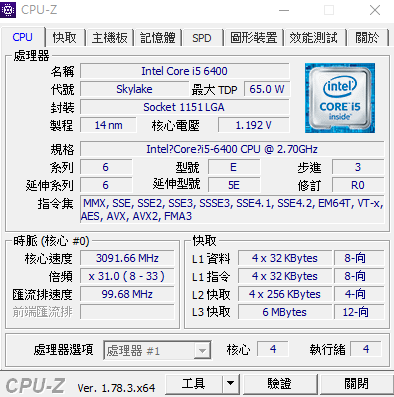Screen dimensions: 394x397
Task: Click the L1 資料 4 x 32 KBytes value
Action: [x=285, y=258]
